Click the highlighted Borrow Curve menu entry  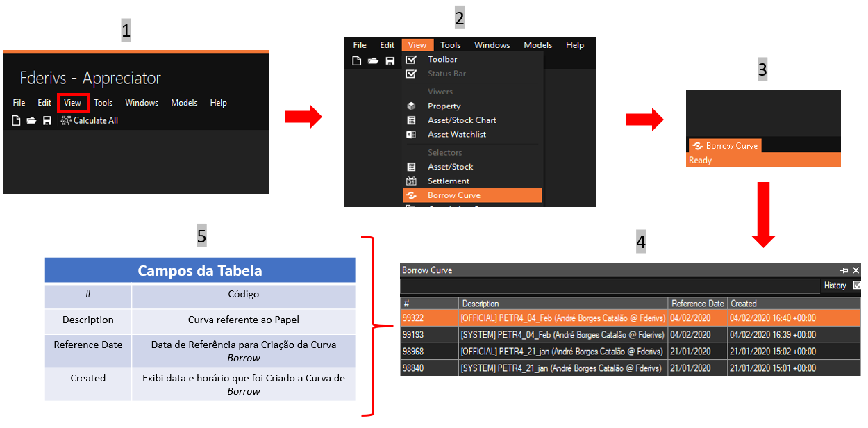453,195
